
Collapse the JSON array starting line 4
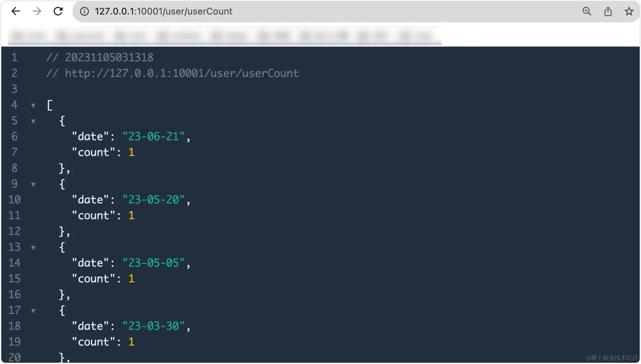click(34, 105)
